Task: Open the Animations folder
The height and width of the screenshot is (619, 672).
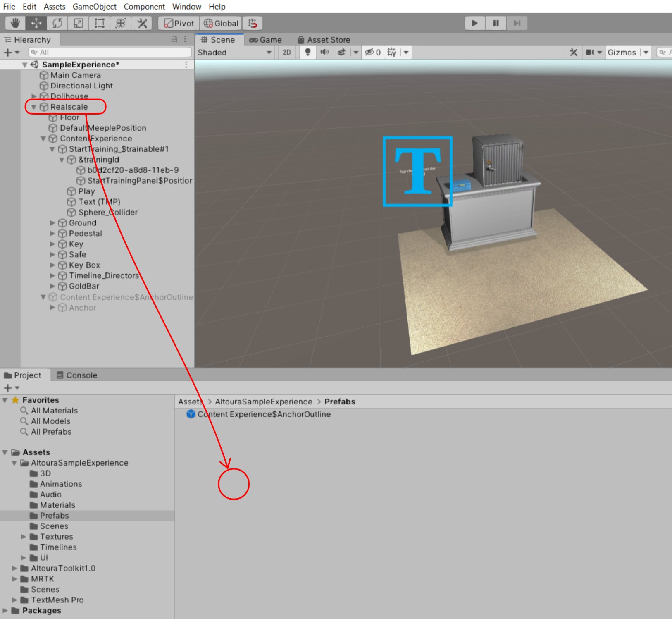Action: pyautogui.click(x=61, y=484)
